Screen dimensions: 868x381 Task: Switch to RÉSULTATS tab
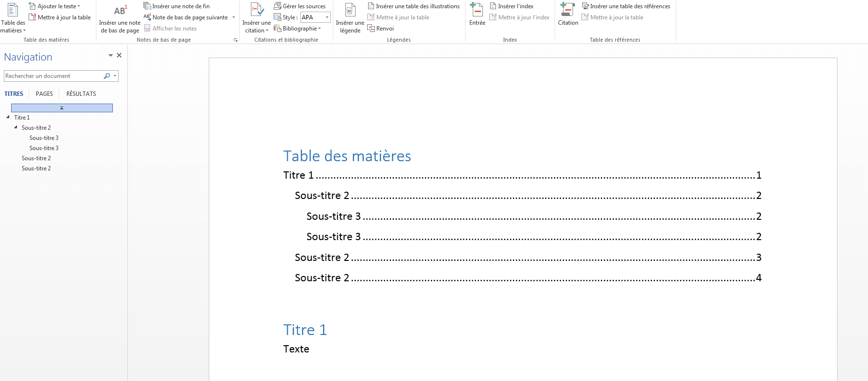coord(81,94)
